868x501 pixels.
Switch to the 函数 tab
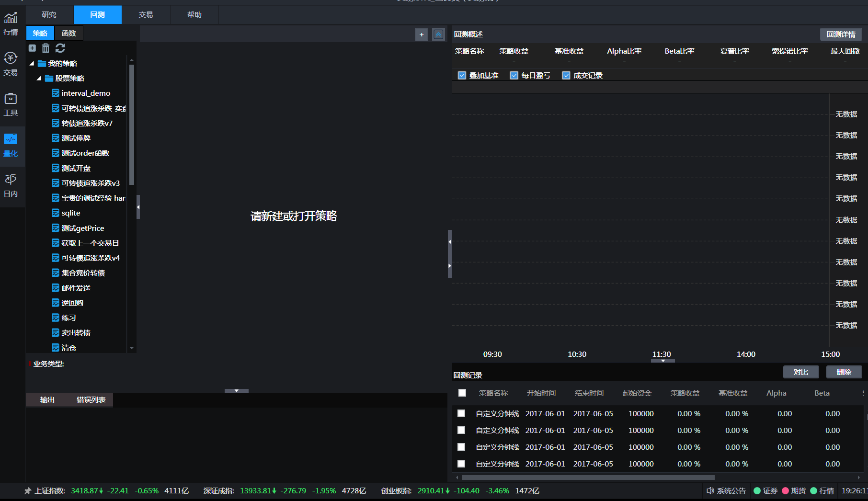(x=69, y=33)
